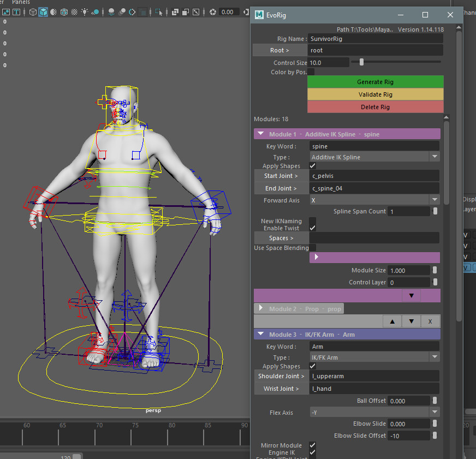476x459 pixels.
Task: Open the Forward Axis dropdown
Action: pyautogui.click(x=435, y=200)
